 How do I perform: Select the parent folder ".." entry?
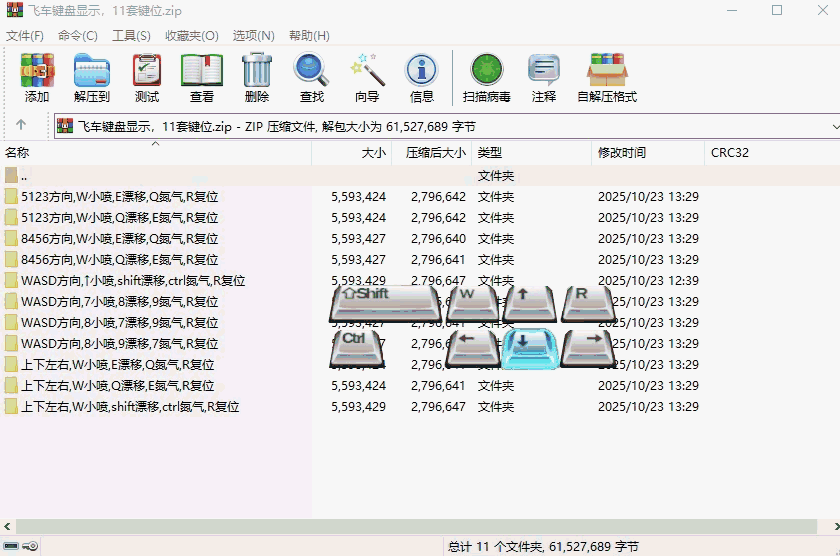(x=24, y=175)
